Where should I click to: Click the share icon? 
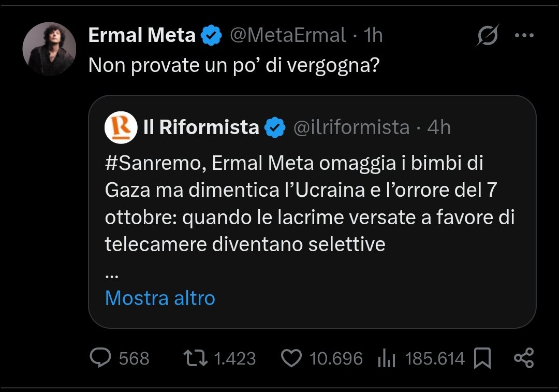click(x=523, y=358)
